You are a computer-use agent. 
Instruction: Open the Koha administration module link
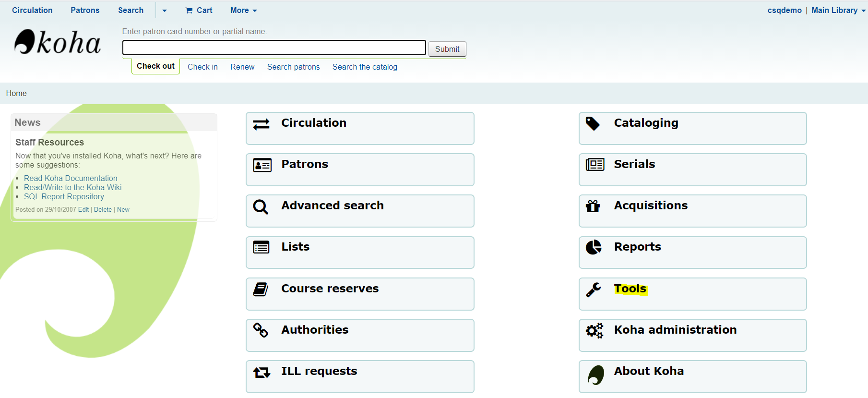pyautogui.click(x=693, y=335)
